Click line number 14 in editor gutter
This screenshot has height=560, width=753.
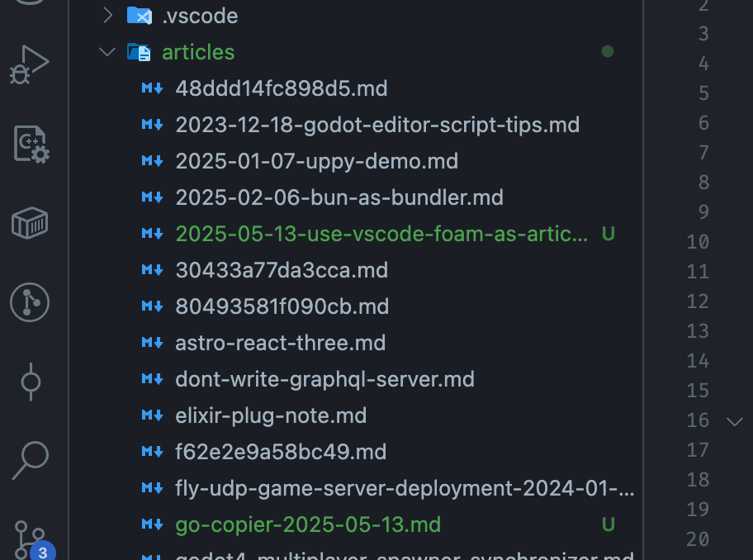coord(698,361)
